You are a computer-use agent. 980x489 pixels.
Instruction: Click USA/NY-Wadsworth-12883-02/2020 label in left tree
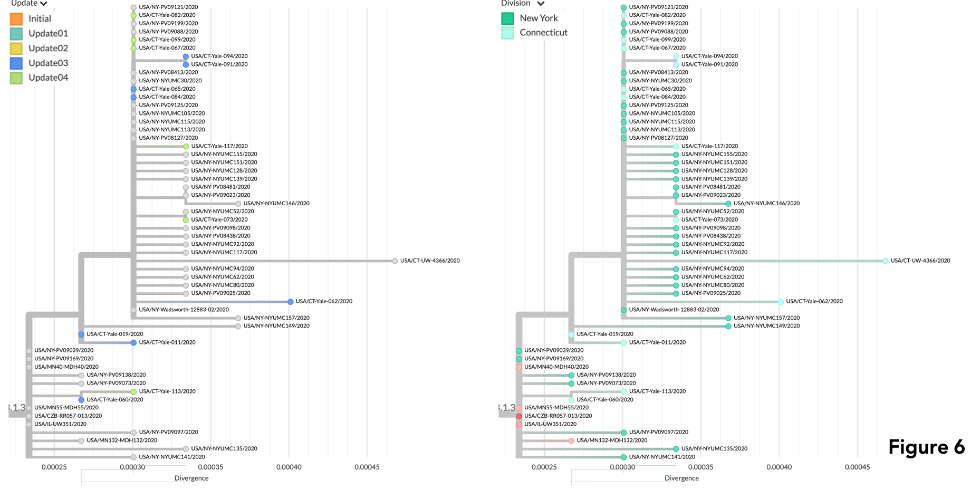click(x=184, y=310)
